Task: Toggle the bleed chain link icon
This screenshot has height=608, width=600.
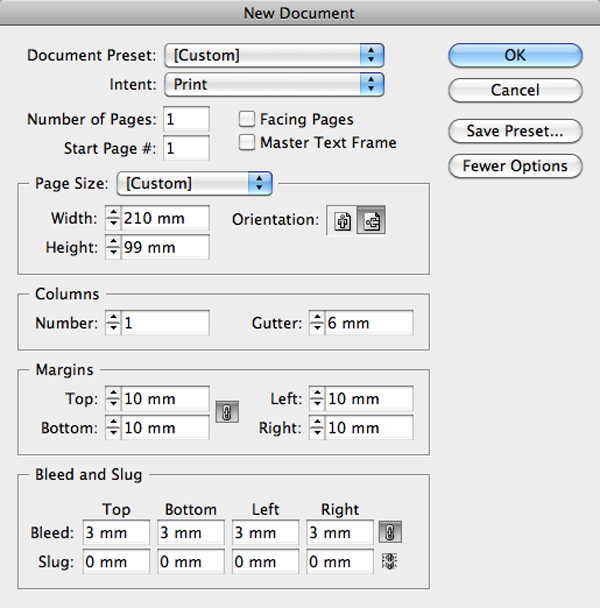Action: 390,532
